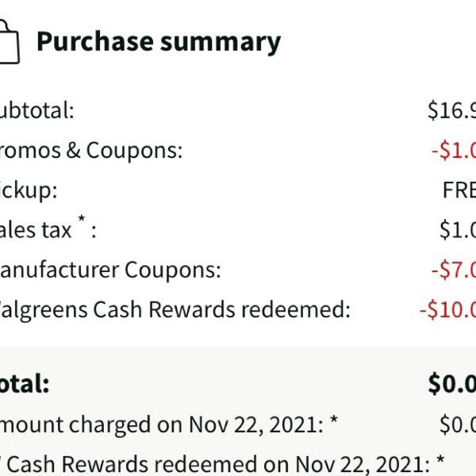Click Amount charged on Nov 22, 2021
Viewport: 476px width, 476px height.
click(x=162, y=424)
